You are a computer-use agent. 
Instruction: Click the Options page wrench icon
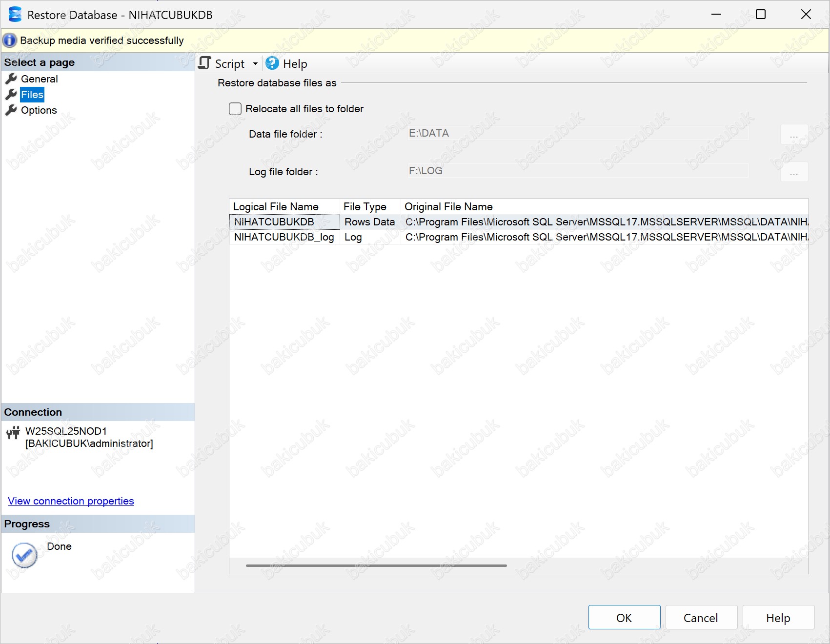point(11,110)
